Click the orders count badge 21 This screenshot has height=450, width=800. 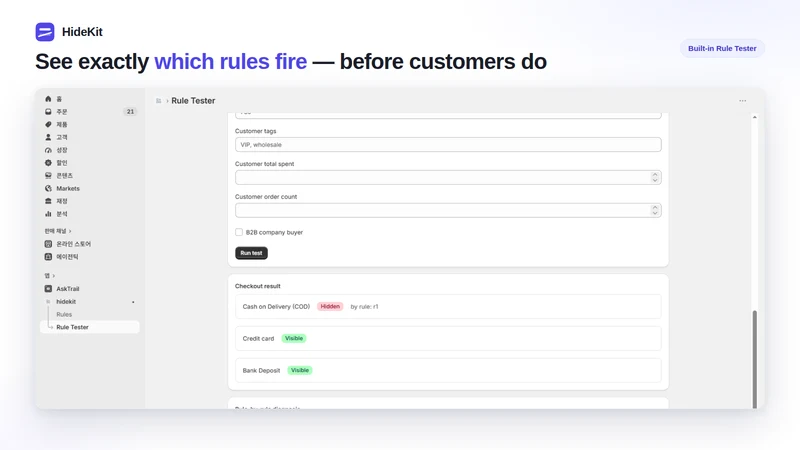tap(130, 112)
